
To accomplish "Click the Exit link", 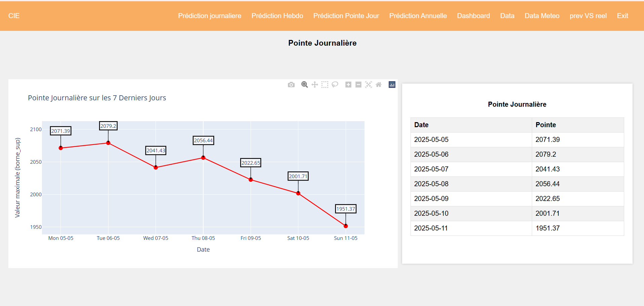I will 622,16.
